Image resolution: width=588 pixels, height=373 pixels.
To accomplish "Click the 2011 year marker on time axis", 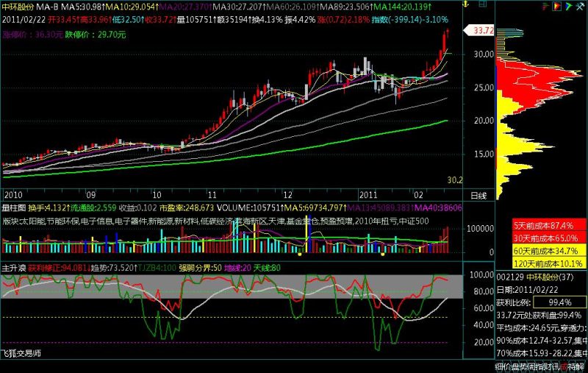I will tap(368, 195).
